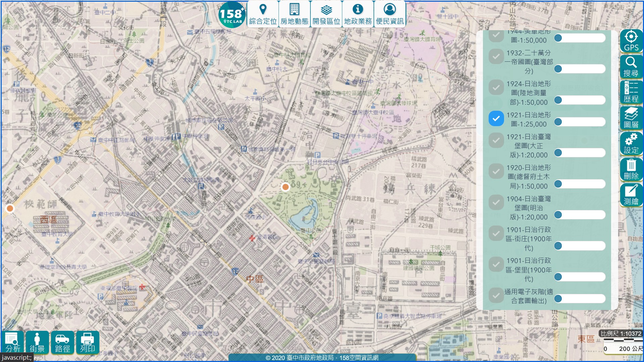Enable 1904 日治臺灣堡圖 明治版 layer
This screenshot has height=362, width=644.
coord(496,202)
